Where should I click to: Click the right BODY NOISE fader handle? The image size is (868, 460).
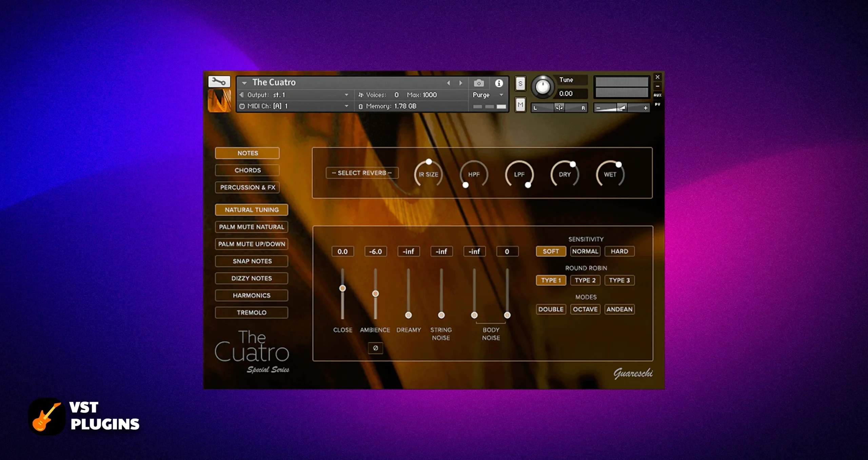click(507, 315)
